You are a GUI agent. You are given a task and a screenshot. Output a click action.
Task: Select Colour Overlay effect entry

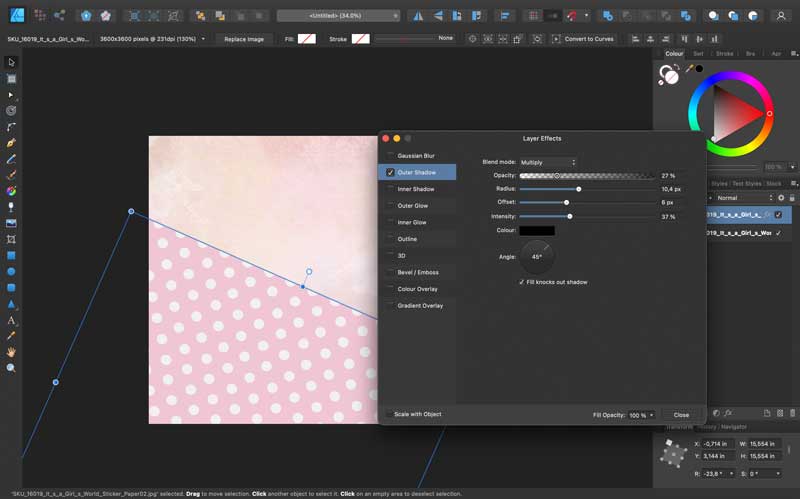[417, 289]
